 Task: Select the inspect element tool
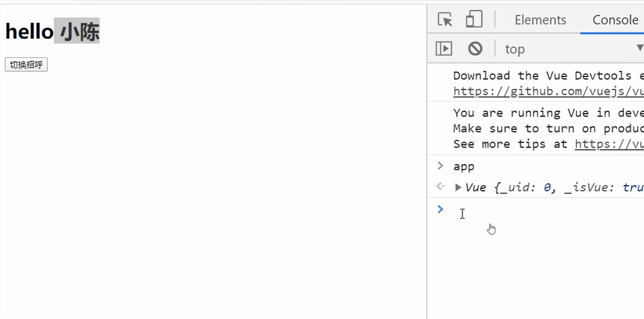tap(444, 20)
